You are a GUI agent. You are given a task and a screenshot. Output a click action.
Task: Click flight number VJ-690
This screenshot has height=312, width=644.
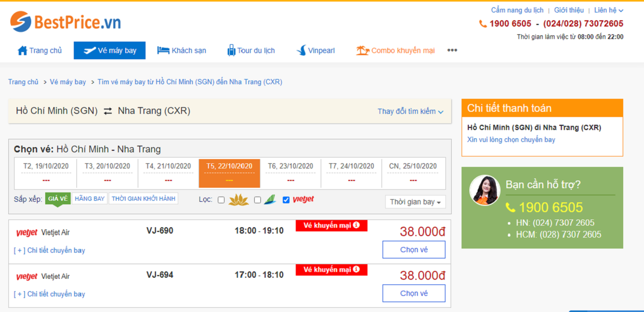coord(160,230)
